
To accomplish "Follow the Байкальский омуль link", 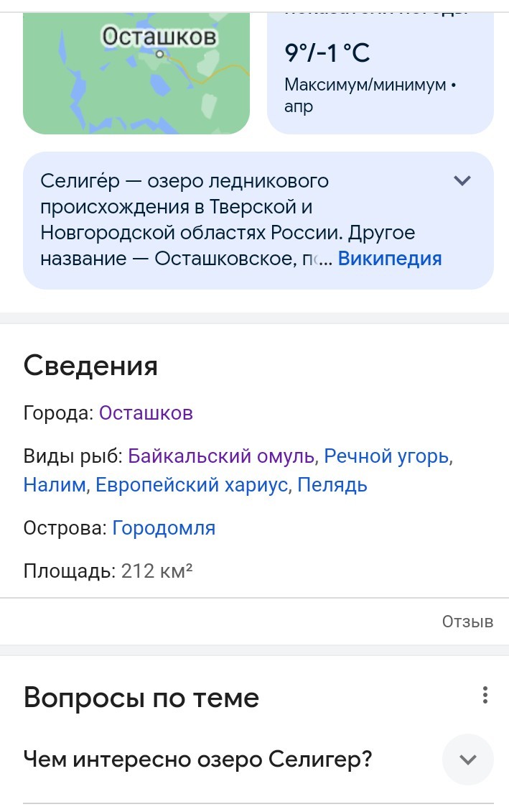I will click(x=221, y=456).
